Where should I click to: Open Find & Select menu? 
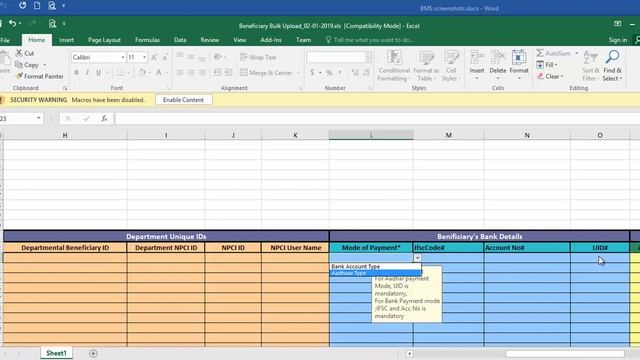point(612,65)
